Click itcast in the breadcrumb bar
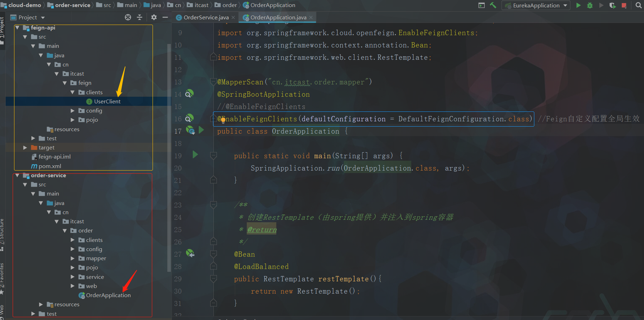 (x=201, y=5)
